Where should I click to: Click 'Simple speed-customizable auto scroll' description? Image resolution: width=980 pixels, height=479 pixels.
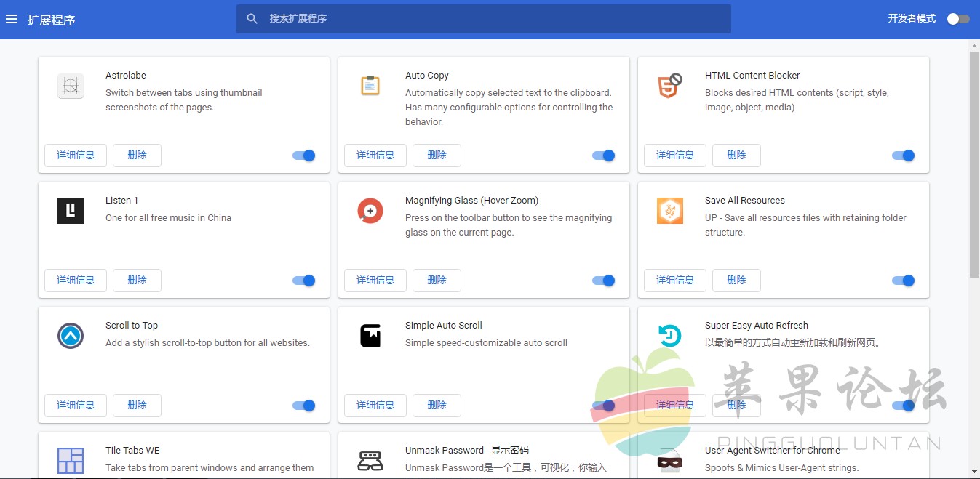coord(486,343)
